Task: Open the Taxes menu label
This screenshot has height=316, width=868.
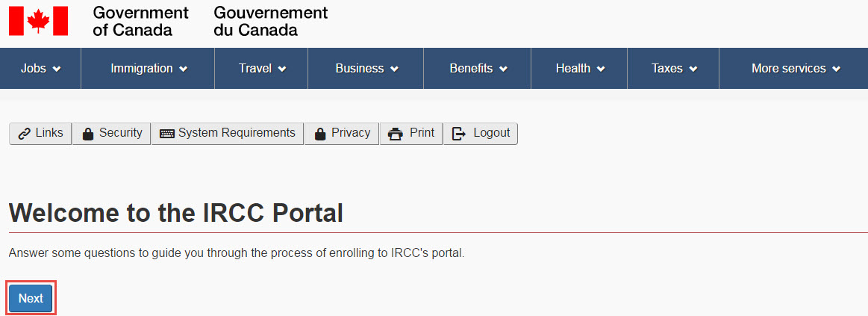Action: pos(667,69)
